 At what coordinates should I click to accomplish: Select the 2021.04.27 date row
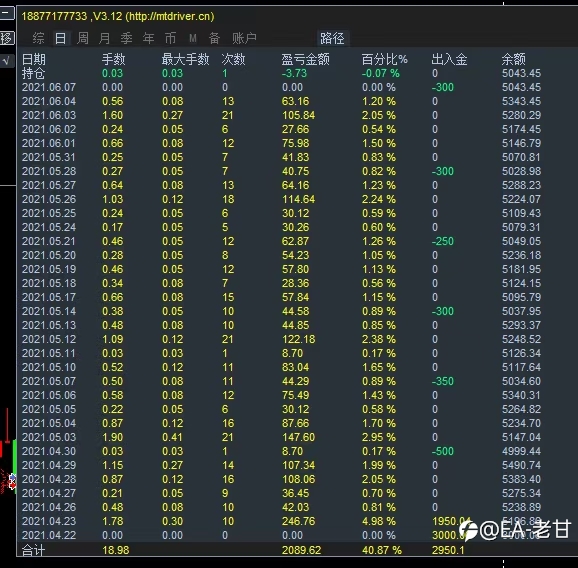click(x=49, y=494)
